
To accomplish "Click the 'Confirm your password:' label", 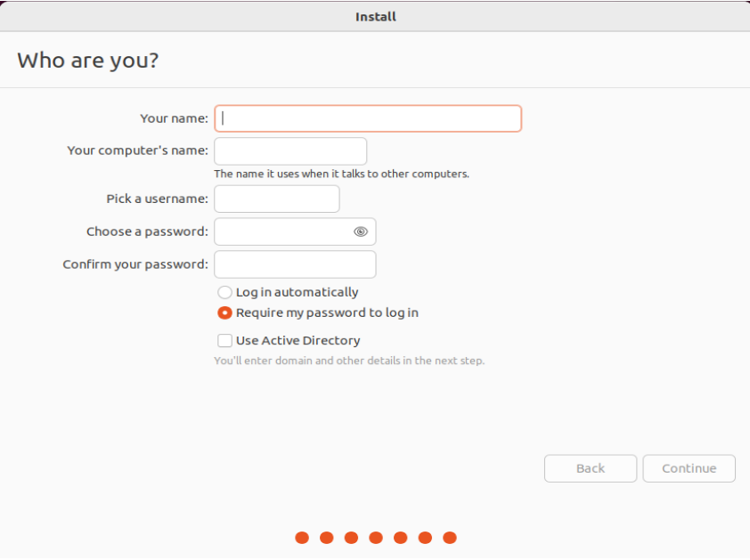I will click(135, 264).
